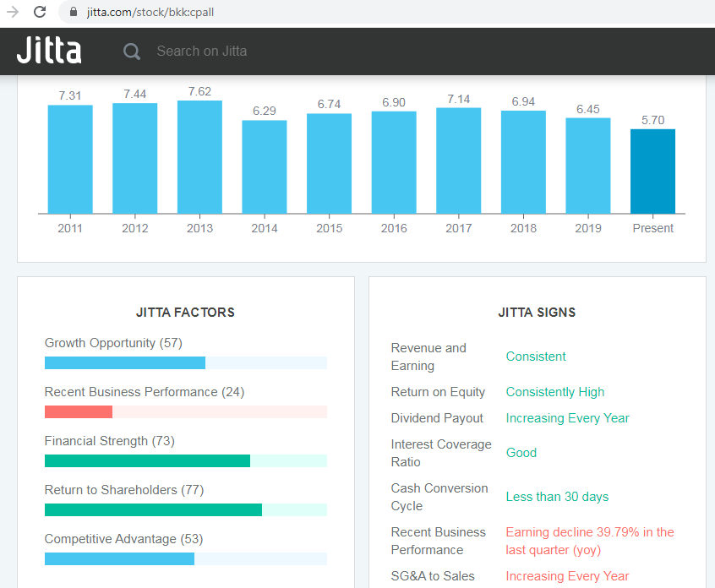715x588 pixels.
Task: Click the browser forward arrow
Action: 13,12
